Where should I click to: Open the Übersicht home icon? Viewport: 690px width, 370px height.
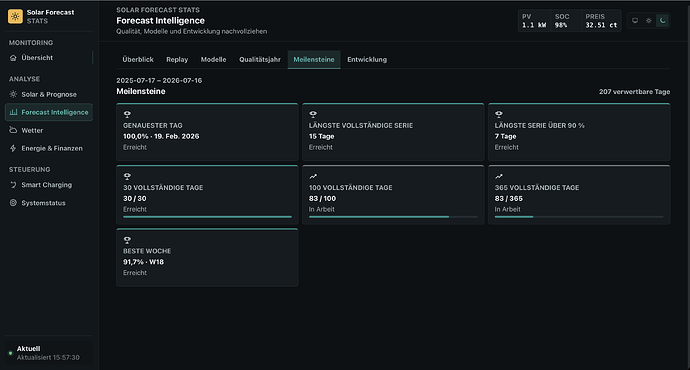point(13,58)
